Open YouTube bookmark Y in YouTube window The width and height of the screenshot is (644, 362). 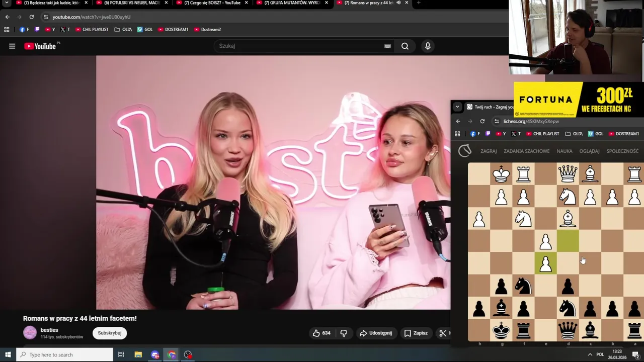pos(50,30)
